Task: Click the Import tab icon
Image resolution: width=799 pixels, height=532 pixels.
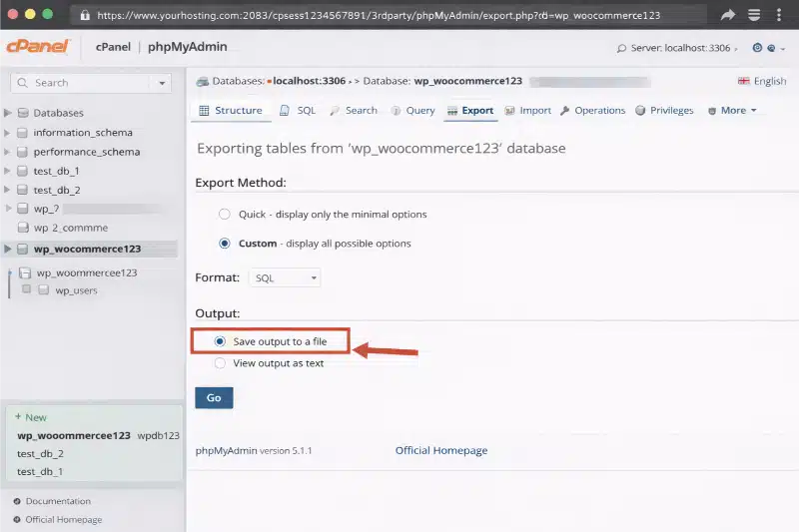Action: (509, 111)
